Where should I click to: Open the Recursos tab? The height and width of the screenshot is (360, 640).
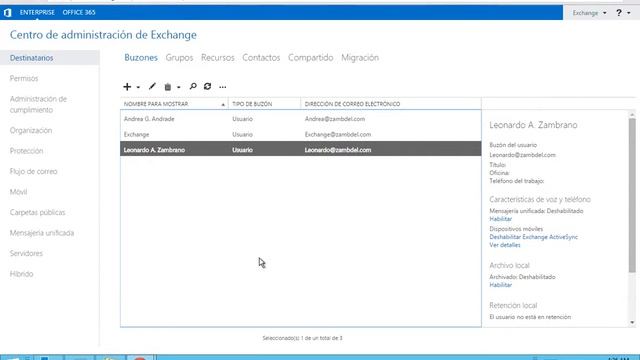click(218, 58)
